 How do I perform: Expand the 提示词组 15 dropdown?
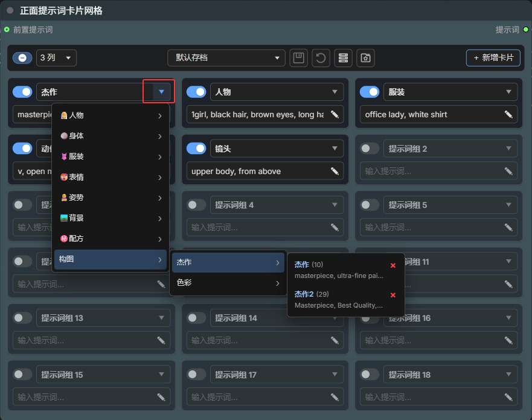(161, 375)
